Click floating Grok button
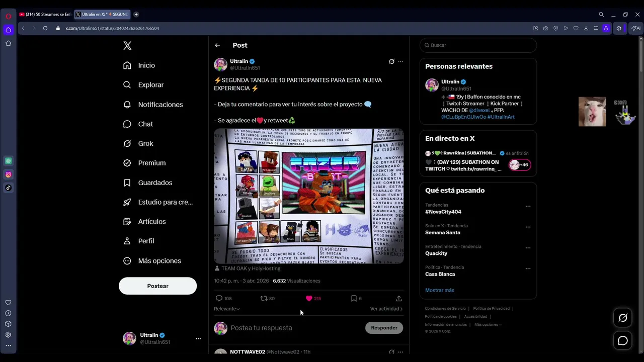The image size is (644, 362). point(623,318)
